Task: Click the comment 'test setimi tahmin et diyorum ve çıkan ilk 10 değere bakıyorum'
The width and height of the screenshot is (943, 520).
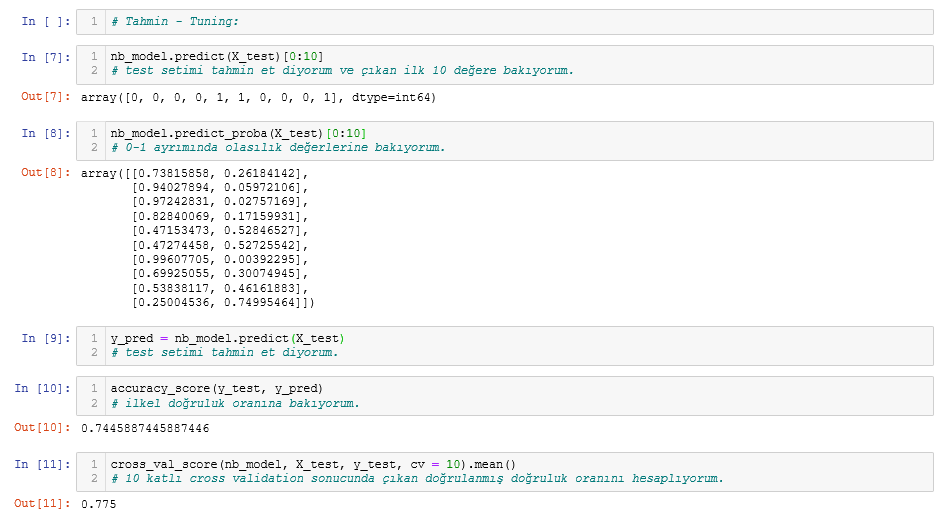Action: point(342,71)
